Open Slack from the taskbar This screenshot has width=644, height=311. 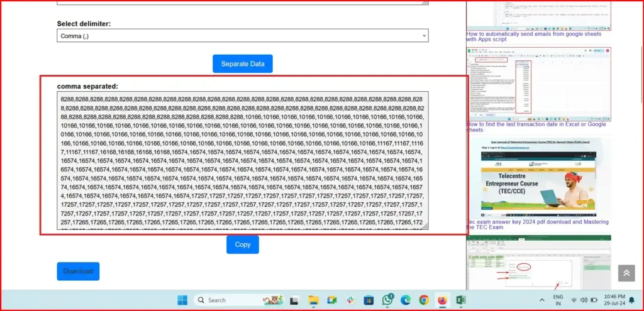[x=350, y=300]
